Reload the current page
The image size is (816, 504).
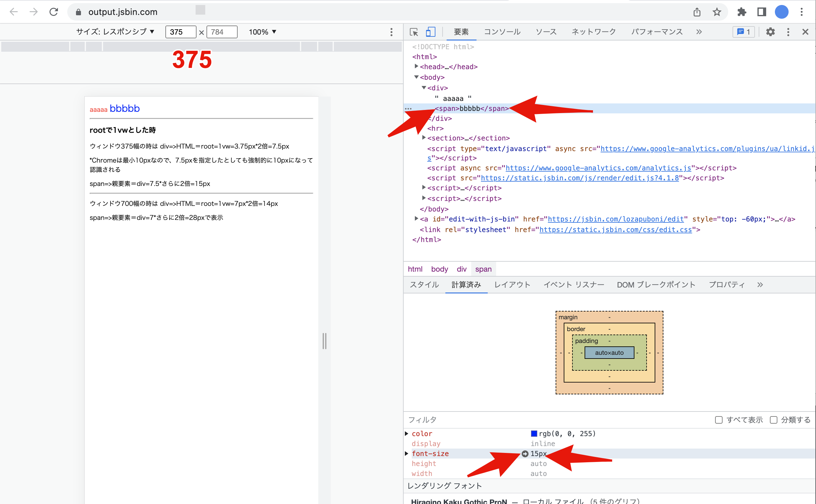point(54,12)
